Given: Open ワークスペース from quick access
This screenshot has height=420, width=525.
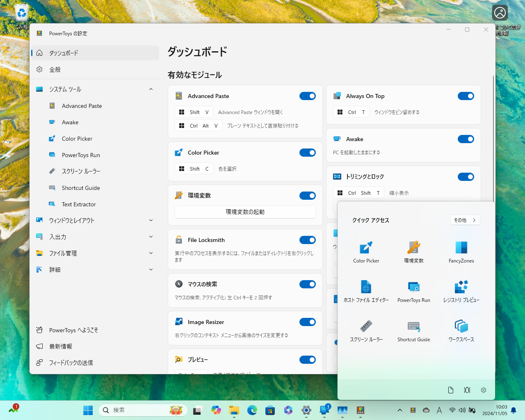Looking at the screenshot, I should 461,331.
